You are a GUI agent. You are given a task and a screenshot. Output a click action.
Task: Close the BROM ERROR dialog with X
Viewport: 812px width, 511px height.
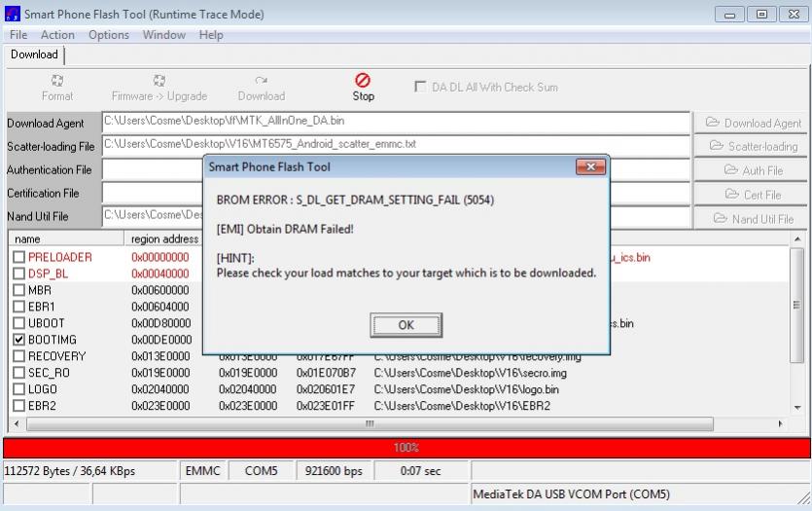pos(590,166)
